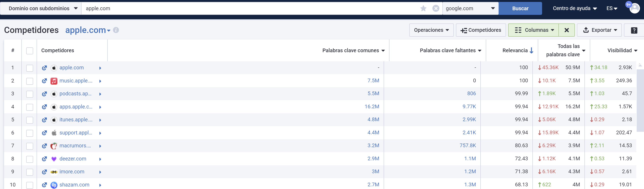Click the info icon next to apple.com heading

click(116, 30)
